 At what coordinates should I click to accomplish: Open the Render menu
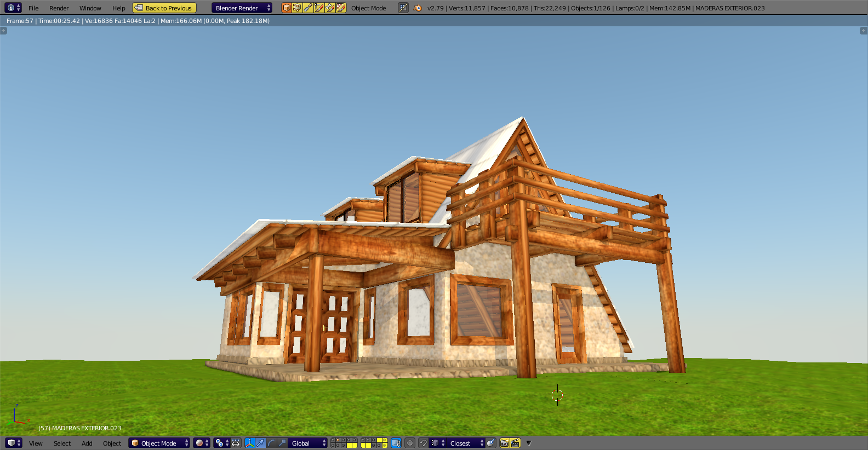[59, 8]
